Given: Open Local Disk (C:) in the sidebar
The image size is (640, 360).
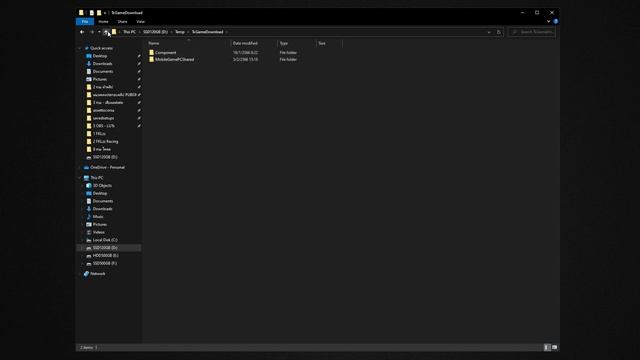Looking at the screenshot, I should tap(105, 240).
